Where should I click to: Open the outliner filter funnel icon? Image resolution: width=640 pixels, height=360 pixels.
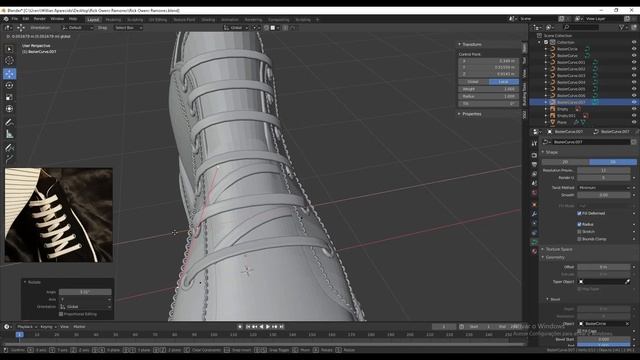click(622, 27)
